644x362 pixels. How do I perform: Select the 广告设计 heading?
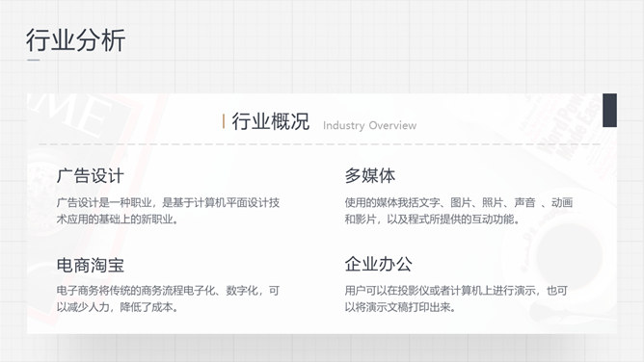(91, 175)
